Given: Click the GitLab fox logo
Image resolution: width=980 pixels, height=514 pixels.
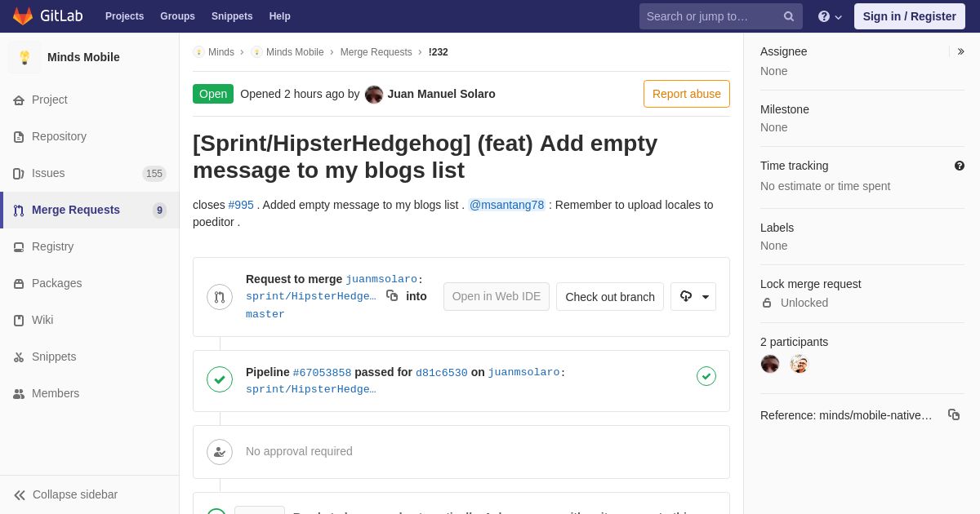Looking at the screenshot, I should point(23,16).
